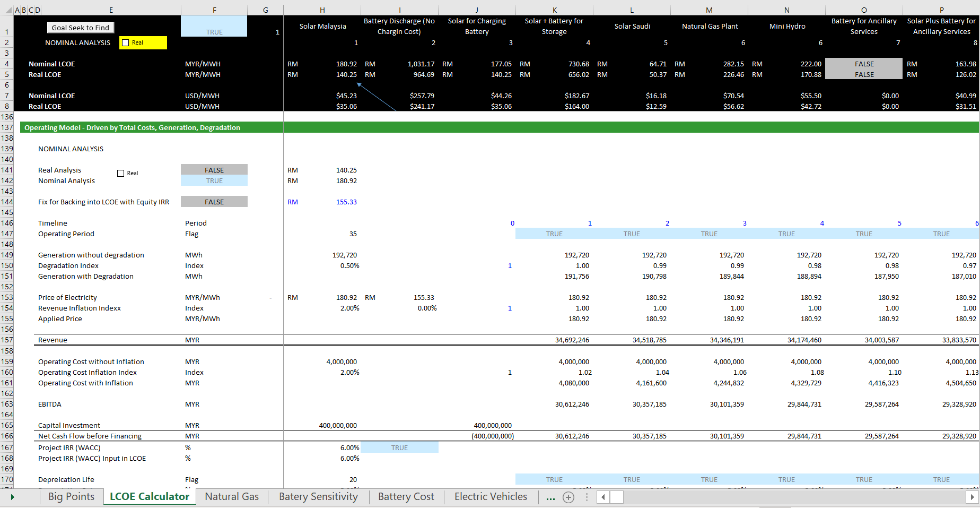Click the horizontal scrollbar thumb
The height and width of the screenshot is (508, 980).
tap(616, 497)
